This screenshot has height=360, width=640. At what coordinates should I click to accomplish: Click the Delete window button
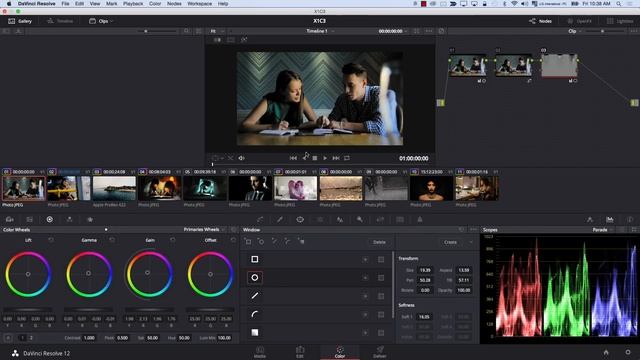tap(379, 242)
